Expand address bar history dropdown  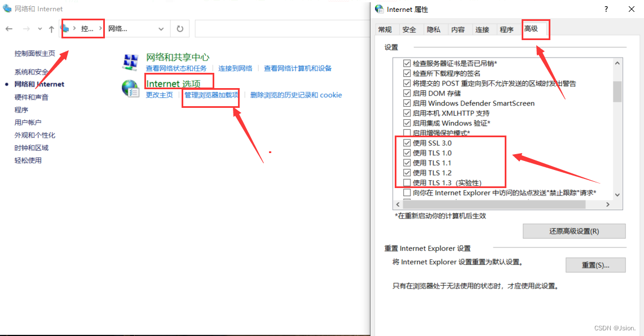[161, 29]
